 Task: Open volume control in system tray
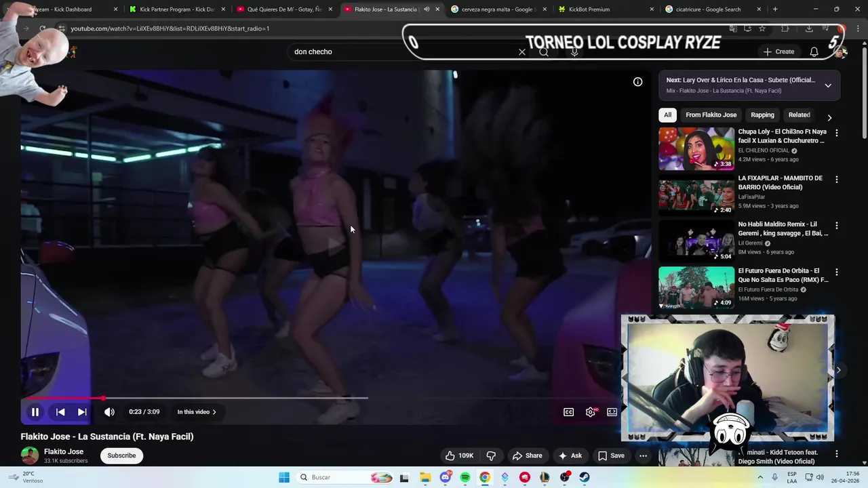click(x=820, y=477)
